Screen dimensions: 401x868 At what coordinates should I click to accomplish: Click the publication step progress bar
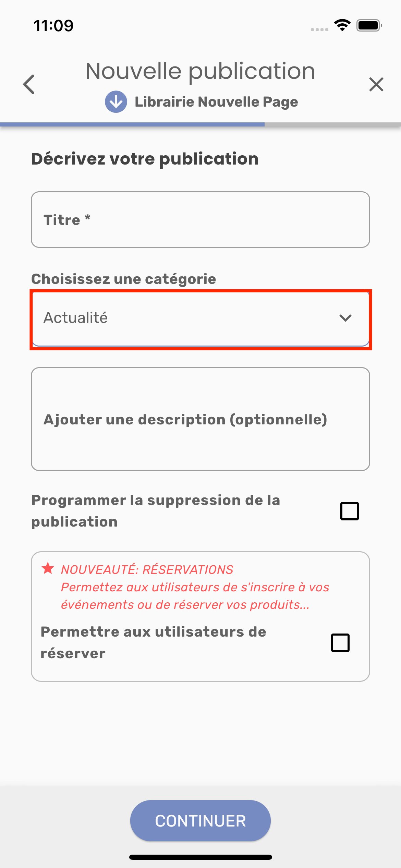200,124
